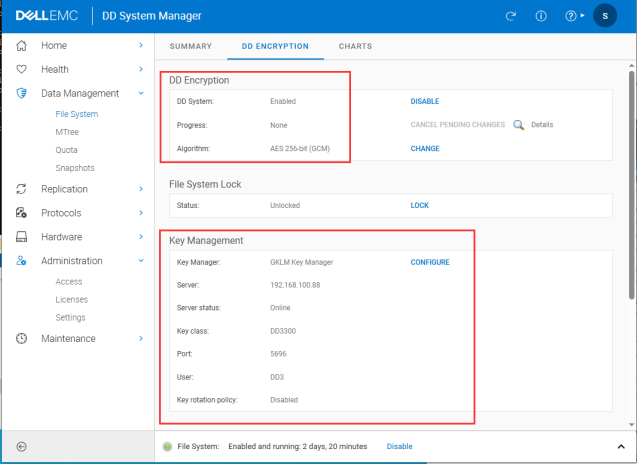Click the Replication sync icon
Screen dimensions: 637x464
[x=22, y=189]
